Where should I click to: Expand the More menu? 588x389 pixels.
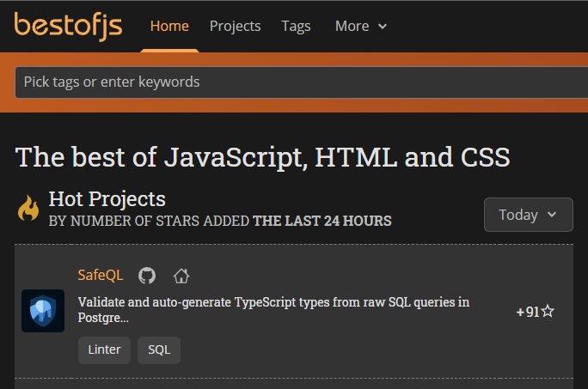point(361,27)
